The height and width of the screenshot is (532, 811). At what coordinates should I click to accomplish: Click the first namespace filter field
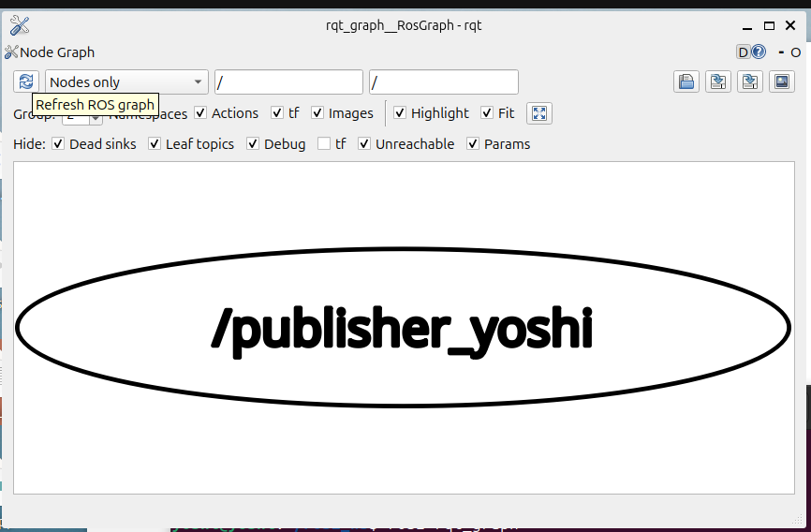click(288, 81)
